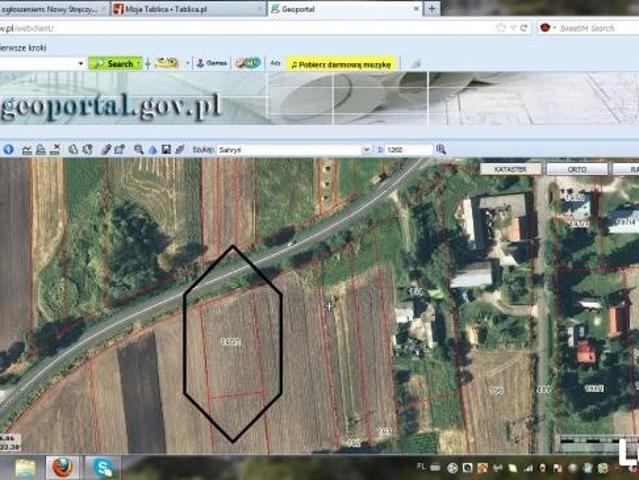Switch to the Moja Tablica browser tab
Screen dimensions: 639x480
(187, 9)
